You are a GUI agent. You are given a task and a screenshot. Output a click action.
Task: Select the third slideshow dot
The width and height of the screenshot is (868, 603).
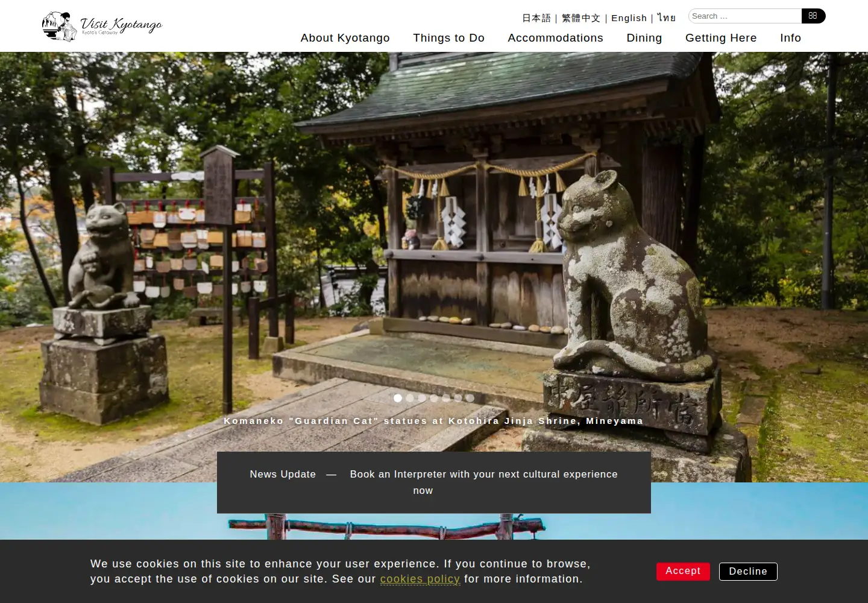click(x=422, y=398)
